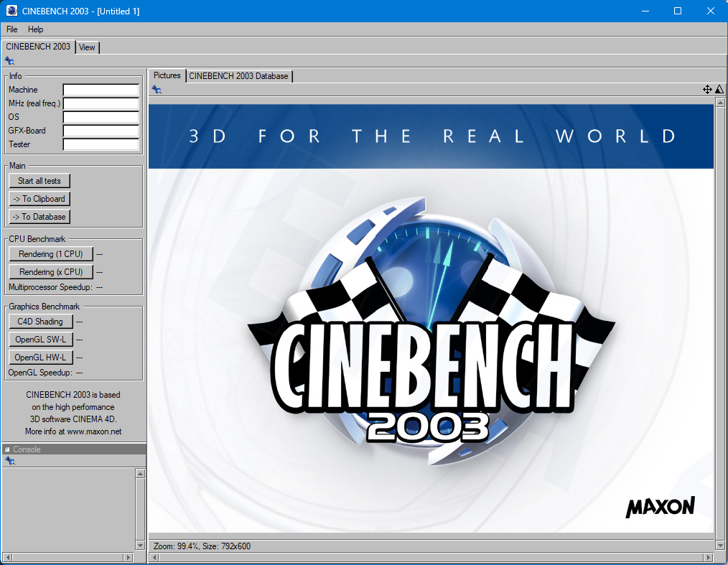Open the File menu

(12, 29)
